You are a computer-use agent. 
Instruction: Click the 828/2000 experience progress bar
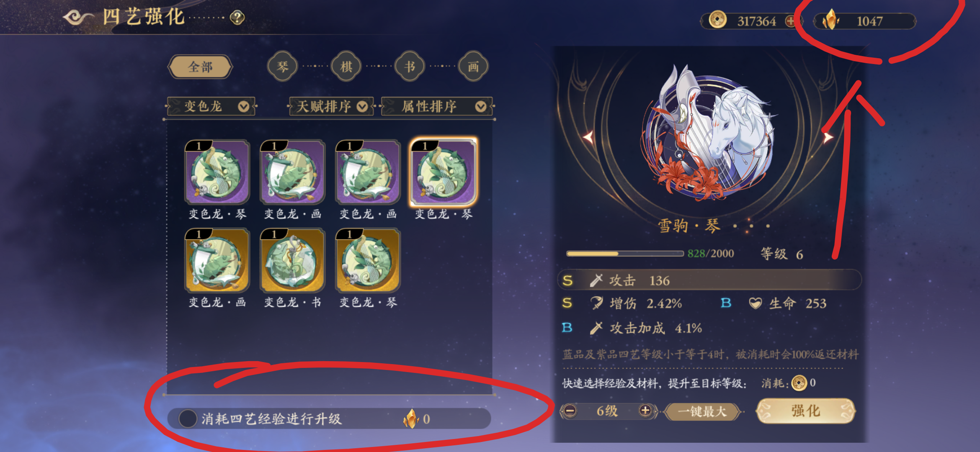pyautogui.click(x=625, y=254)
